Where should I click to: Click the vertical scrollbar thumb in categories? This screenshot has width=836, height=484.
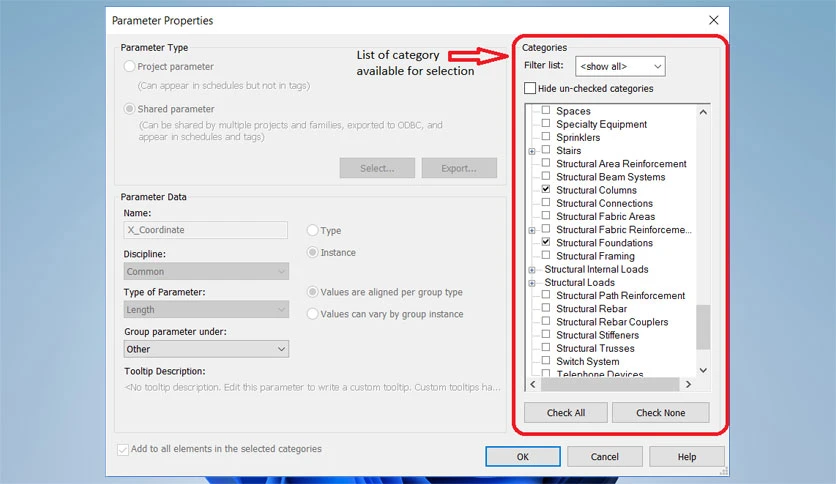703,327
